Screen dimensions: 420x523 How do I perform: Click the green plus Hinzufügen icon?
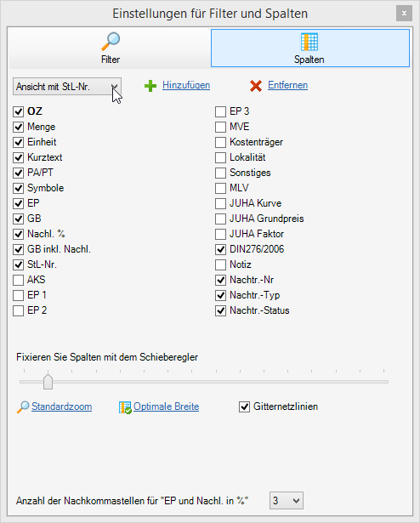pyautogui.click(x=150, y=86)
